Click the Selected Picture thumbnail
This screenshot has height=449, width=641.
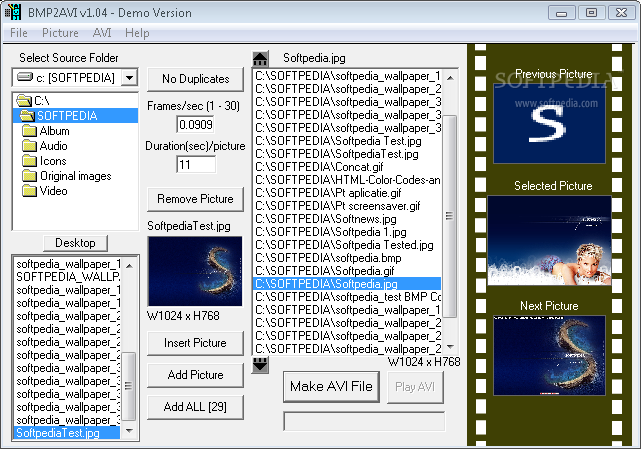click(549, 240)
